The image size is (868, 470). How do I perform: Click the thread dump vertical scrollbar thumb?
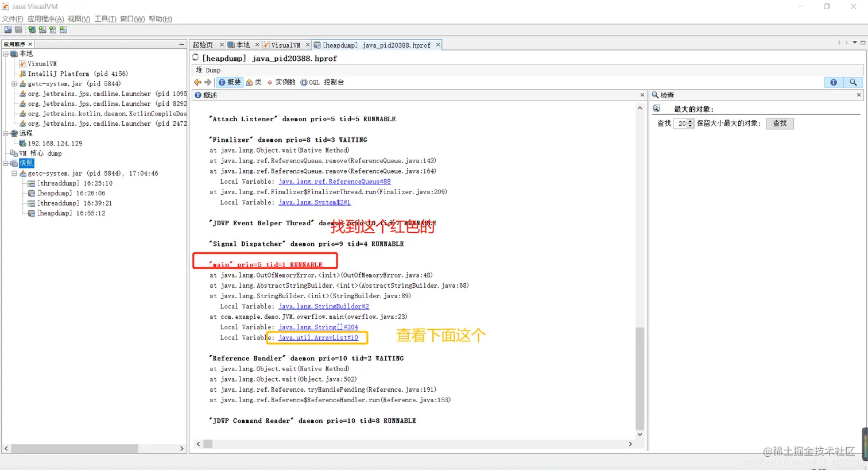coord(640,378)
